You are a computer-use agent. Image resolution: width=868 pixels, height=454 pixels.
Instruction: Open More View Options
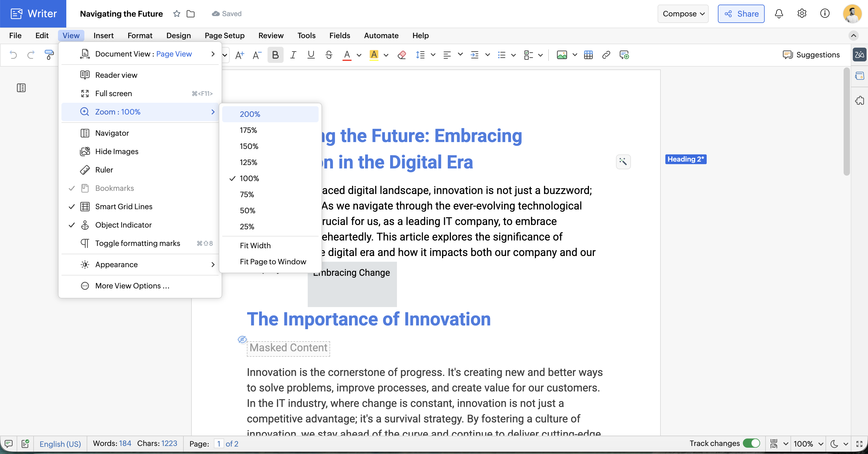pos(132,286)
